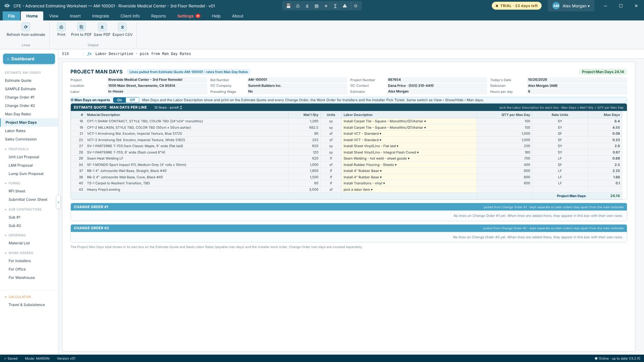Click the app eye logo icon
The width and height of the screenshot is (644, 362).
pos(7,6)
